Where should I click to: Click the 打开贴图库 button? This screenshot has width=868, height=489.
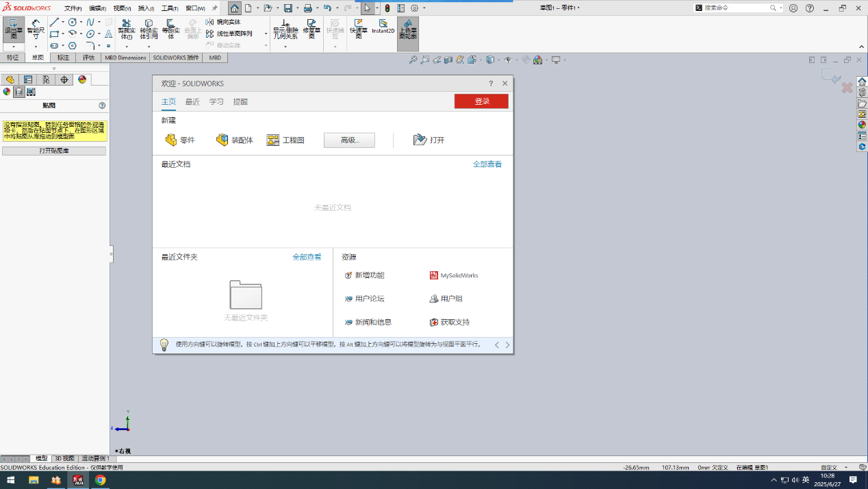(x=54, y=151)
